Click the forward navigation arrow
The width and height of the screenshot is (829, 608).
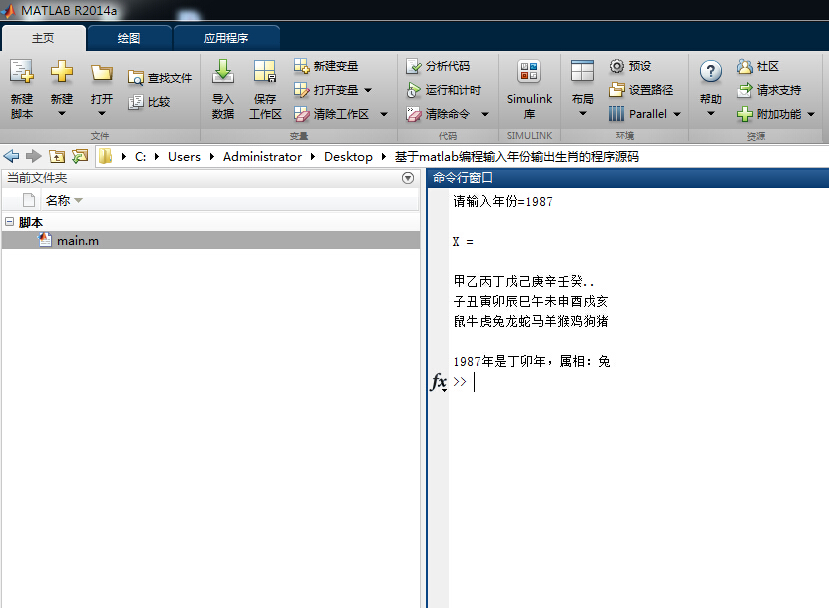click(33, 156)
